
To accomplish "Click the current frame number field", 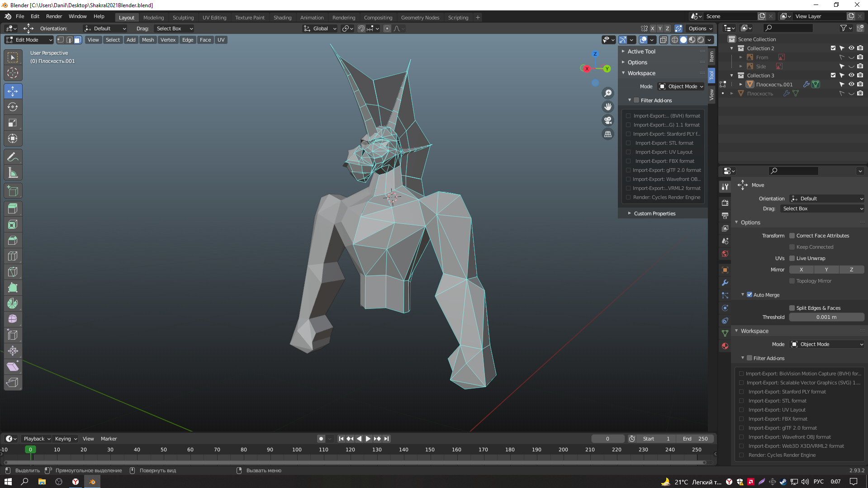I will click(607, 439).
